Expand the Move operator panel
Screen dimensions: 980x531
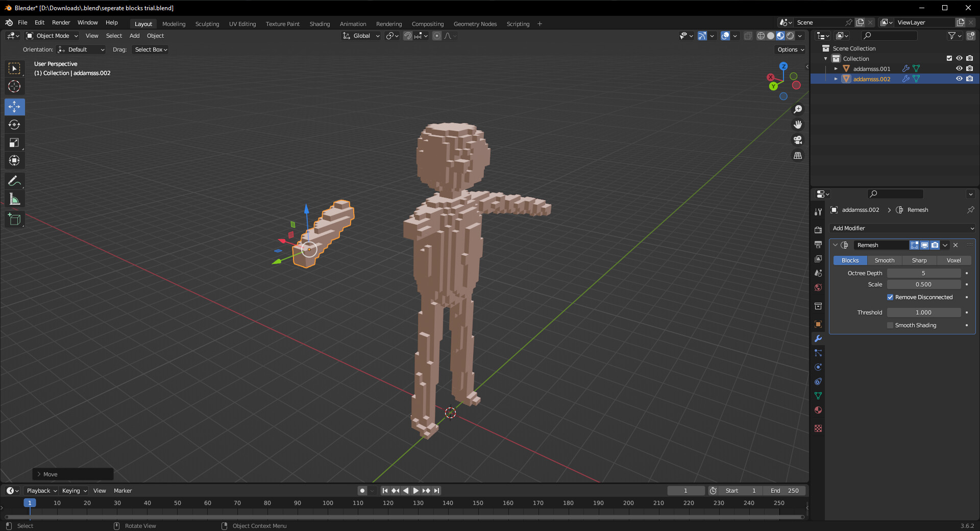click(39, 474)
